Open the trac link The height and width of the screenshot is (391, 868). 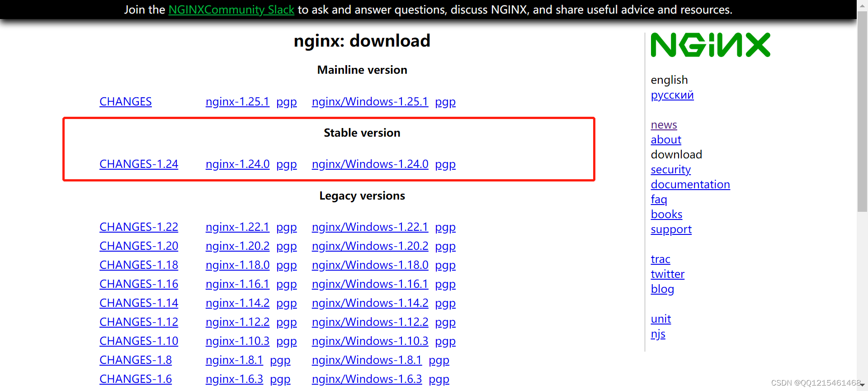tap(660, 259)
